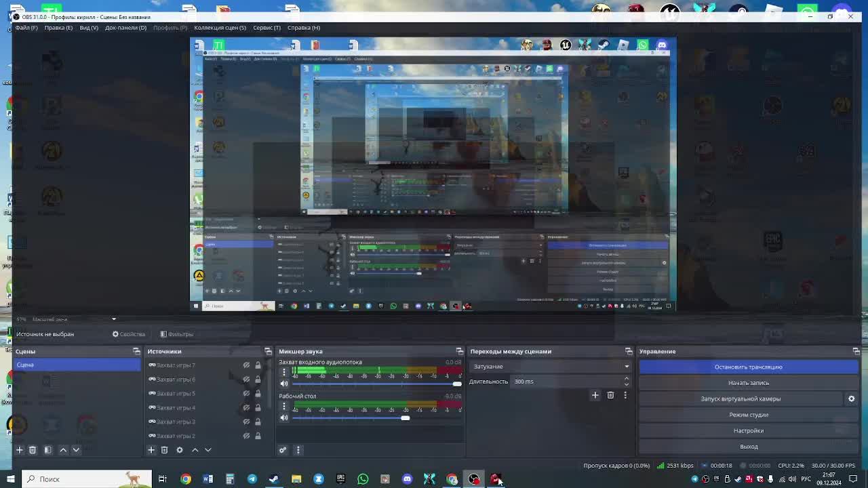Open Настройки from controls panel
The image size is (868, 488).
tap(748, 430)
